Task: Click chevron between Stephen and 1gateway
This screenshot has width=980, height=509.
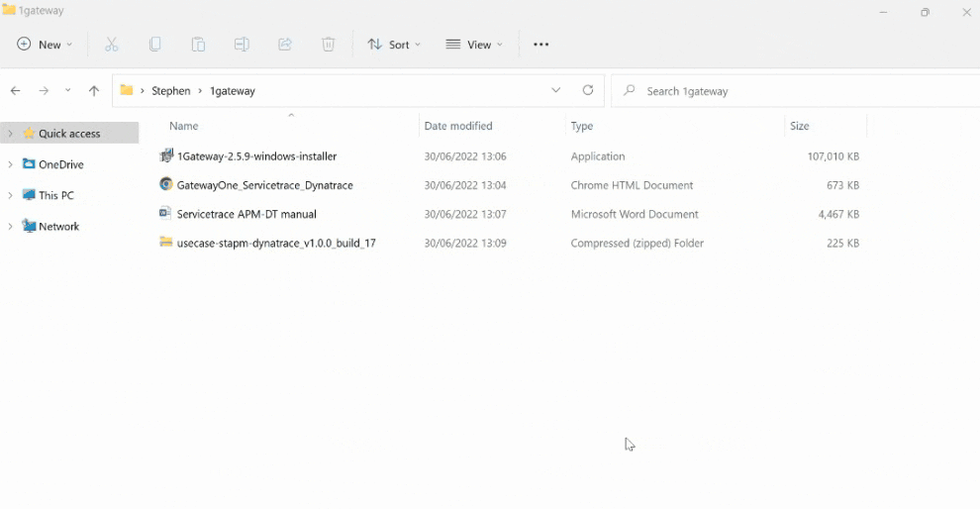Action: [201, 91]
